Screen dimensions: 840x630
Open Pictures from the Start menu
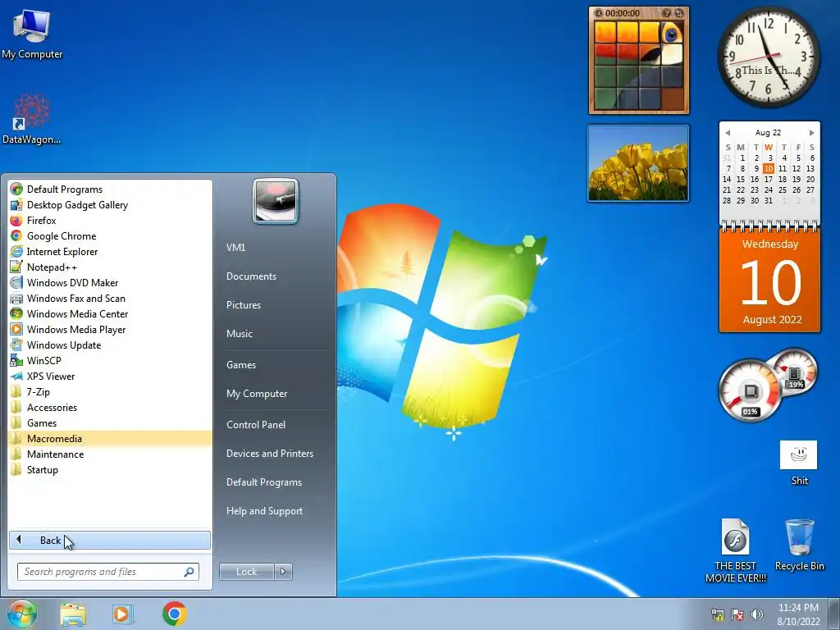coord(243,305)
